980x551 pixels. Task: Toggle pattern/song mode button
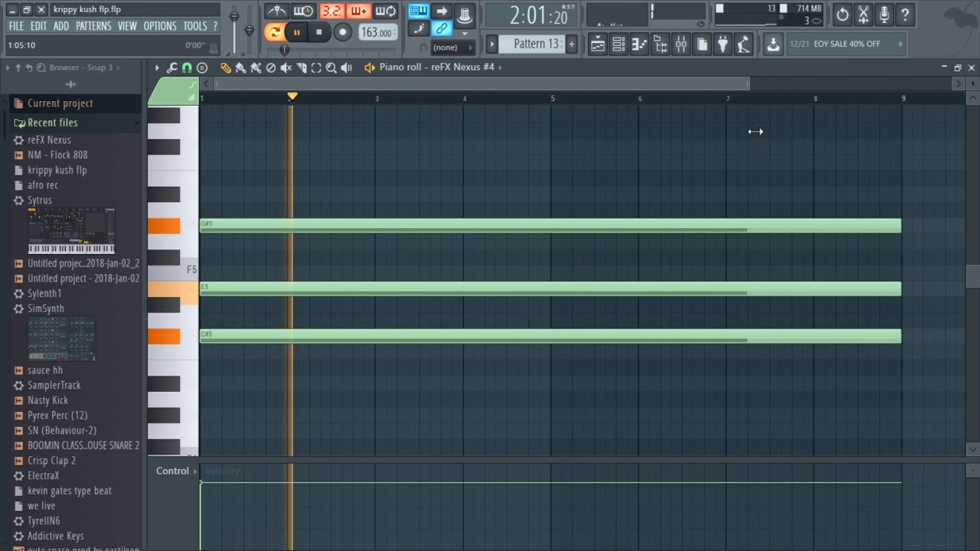274,32
